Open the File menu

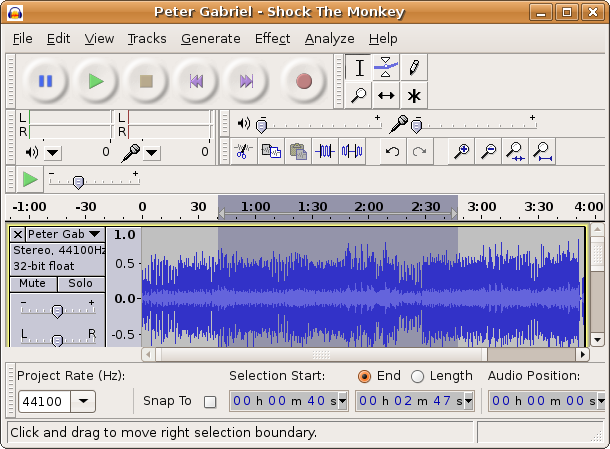click(x=23, y=39)
